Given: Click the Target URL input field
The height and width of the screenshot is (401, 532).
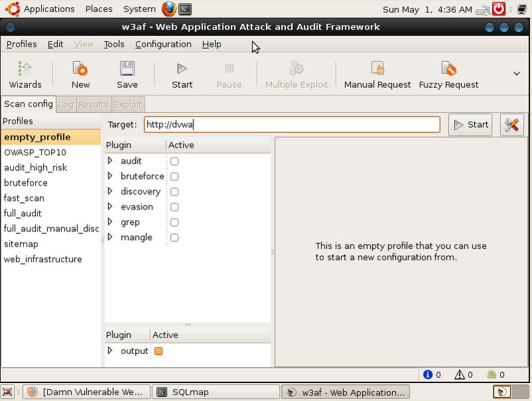Looking at the screenshot, I should [292, 124].
